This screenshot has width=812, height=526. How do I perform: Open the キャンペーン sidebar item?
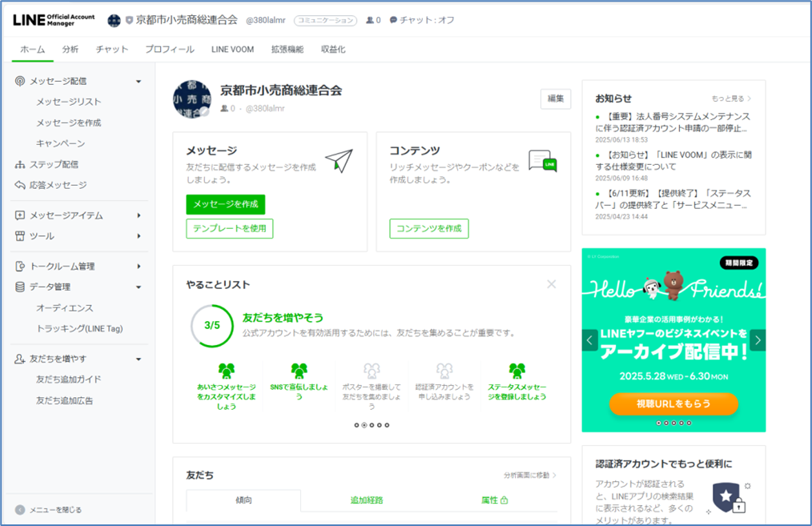61,143
